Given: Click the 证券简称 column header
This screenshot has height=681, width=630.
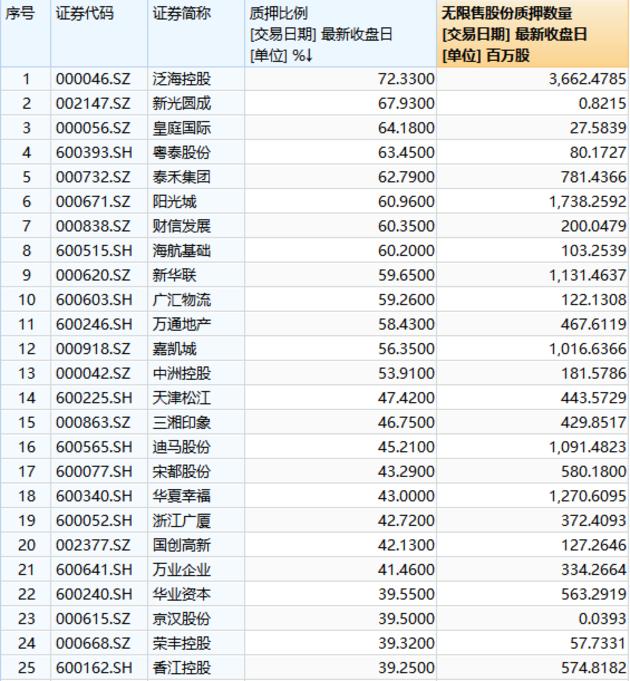Looking at the screenshot, I should point(196,34).
